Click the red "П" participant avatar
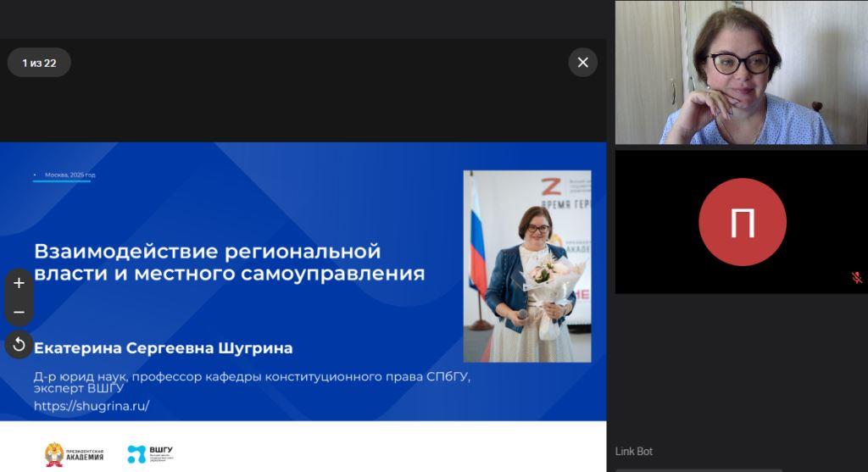This screenshot has height=472, width=868. click(742, 222)
